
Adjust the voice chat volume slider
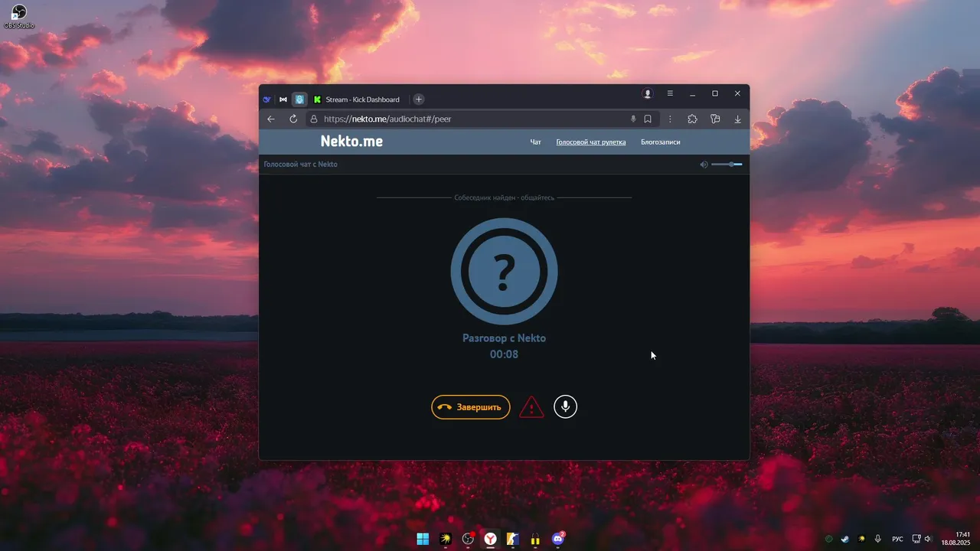tap(727, 165)
